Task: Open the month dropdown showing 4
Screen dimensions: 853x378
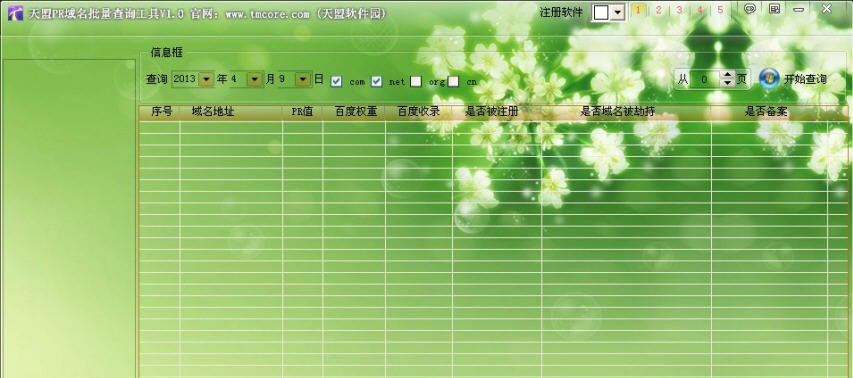Action: 255,79
